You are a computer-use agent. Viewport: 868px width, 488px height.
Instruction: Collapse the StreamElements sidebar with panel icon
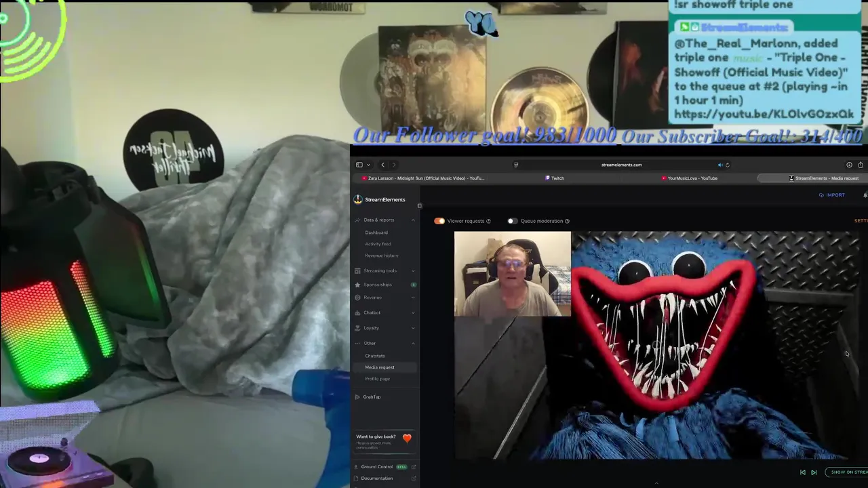419,205
